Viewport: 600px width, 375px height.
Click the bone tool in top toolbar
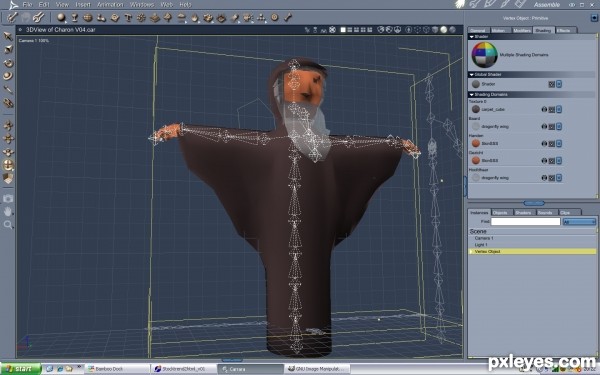[x=288, y=17]
